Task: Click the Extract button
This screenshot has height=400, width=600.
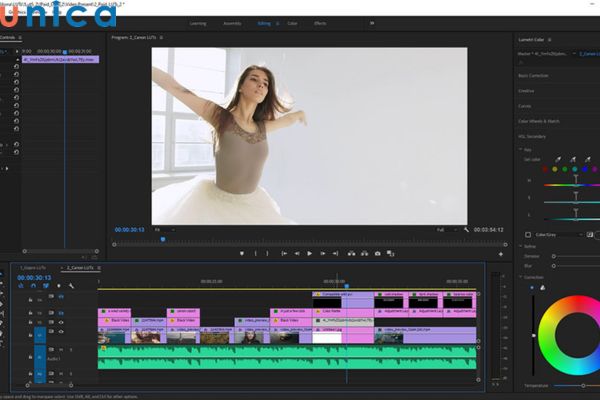Action: 364,253
